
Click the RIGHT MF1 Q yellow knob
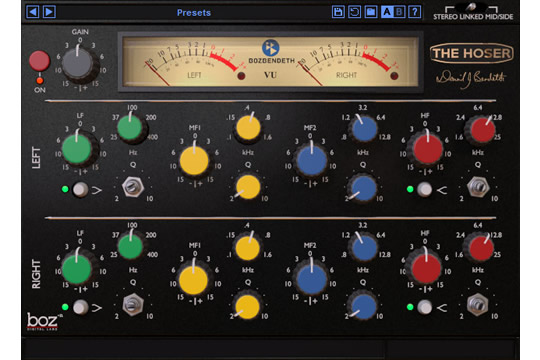[247, 307]
